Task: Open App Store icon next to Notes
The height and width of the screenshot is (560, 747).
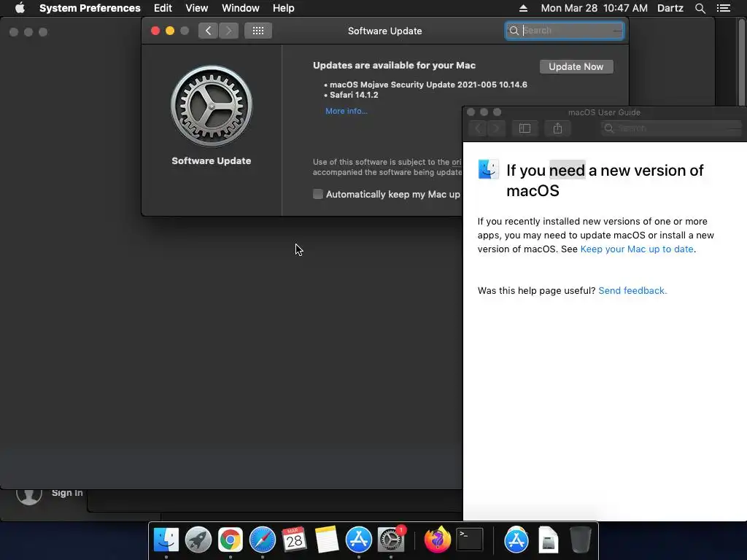Action: point(358,540)
